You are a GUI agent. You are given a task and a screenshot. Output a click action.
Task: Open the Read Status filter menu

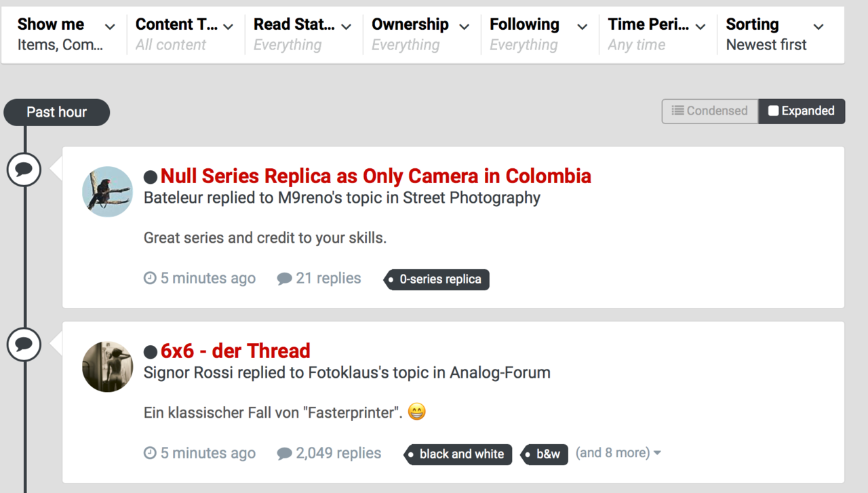302,35
